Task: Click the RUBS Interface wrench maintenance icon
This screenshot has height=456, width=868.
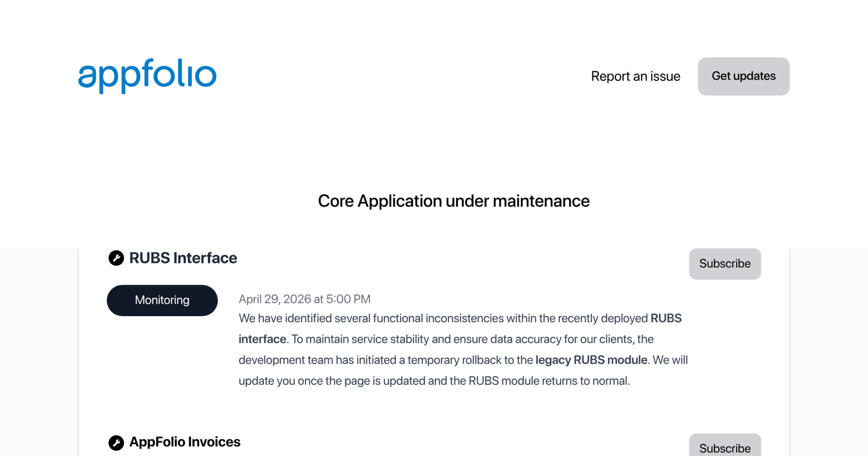Action: 116,258
